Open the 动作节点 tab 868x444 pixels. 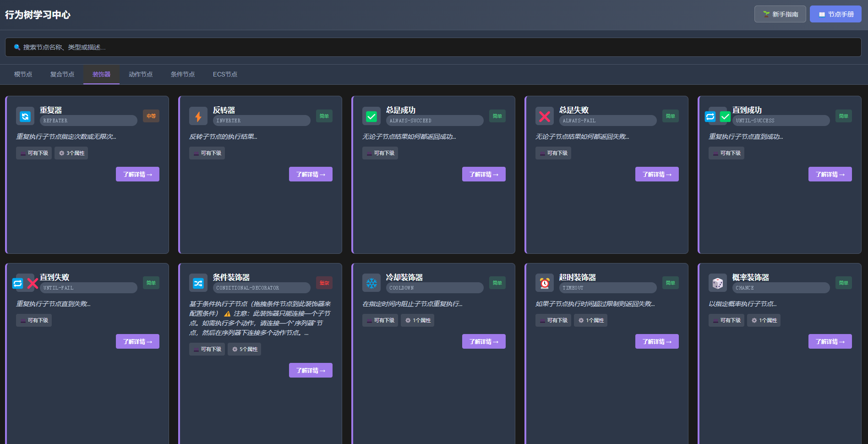click(x=141, y=74)
